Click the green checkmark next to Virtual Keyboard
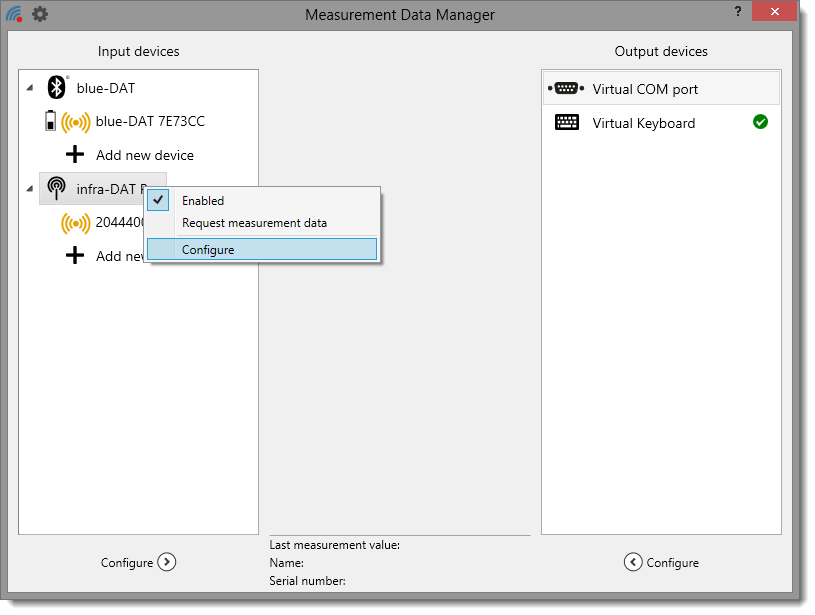The width and height of the screenshot is (815, 615). click(760, 122)
